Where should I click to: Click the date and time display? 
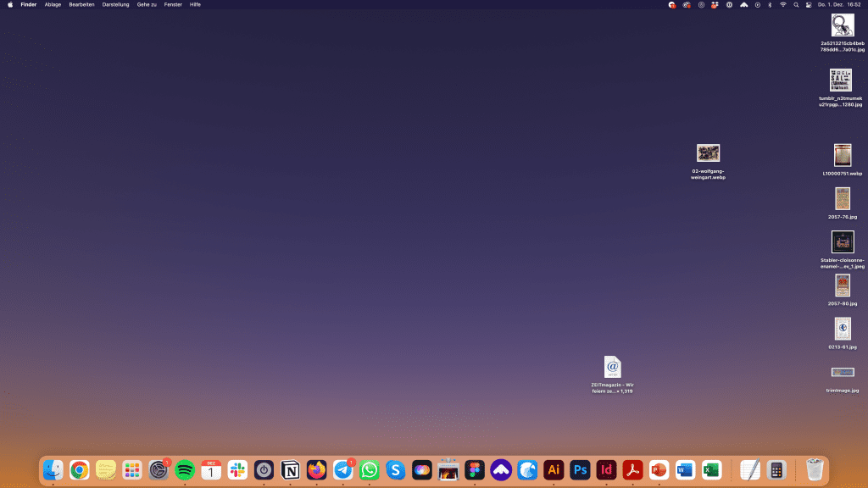[x=838, y=4]
